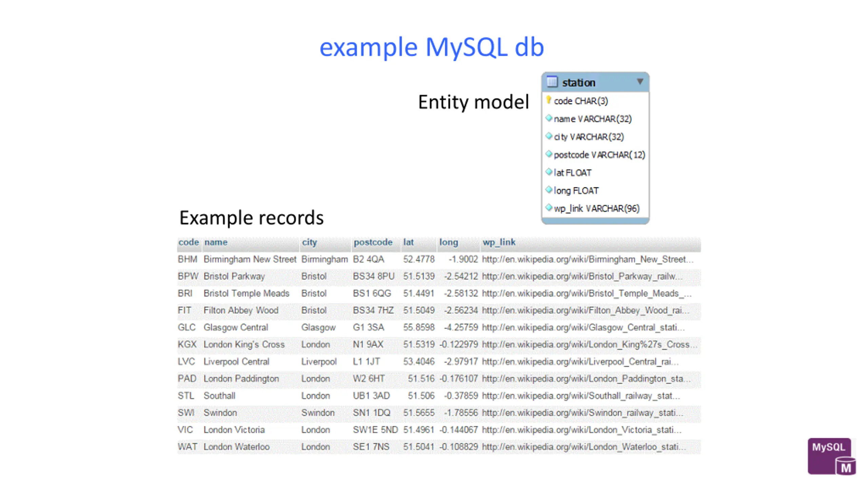Screen dimensions: 868x488
Task: Click the WAT code cell
Action: point(188,447)
